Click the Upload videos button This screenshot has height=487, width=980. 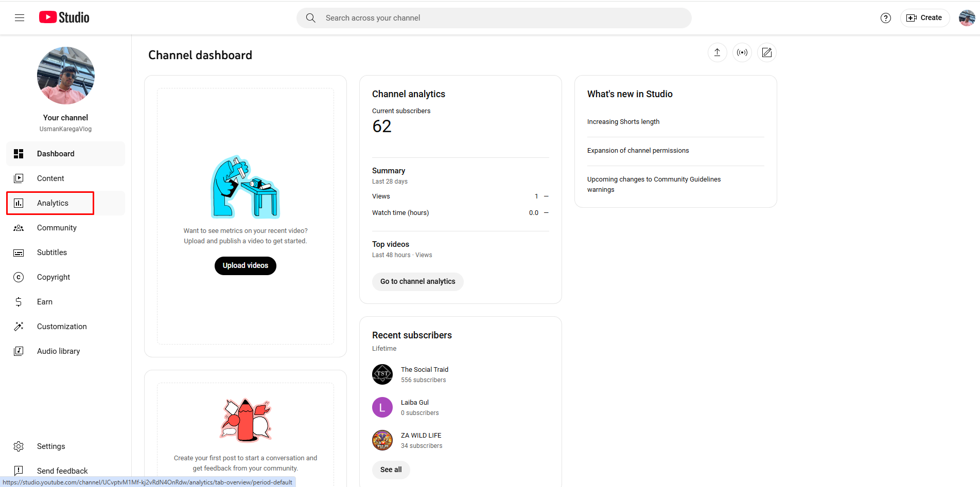point(245,265)
